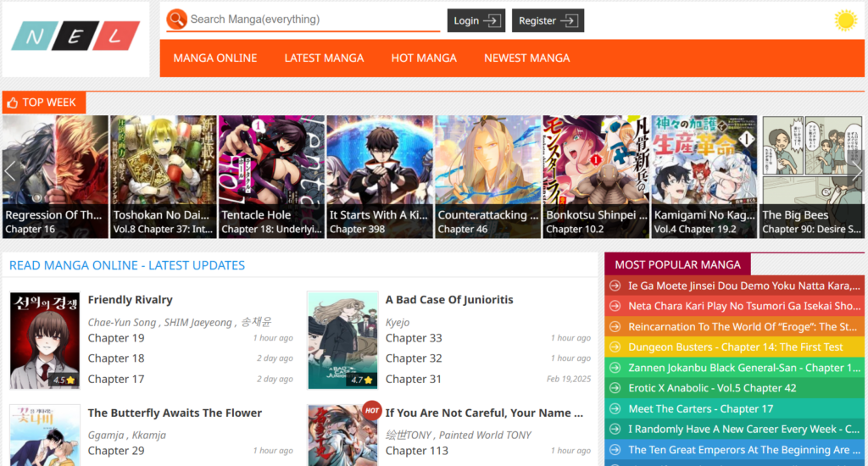Image resolution: width=868 pixels, height=466 pixels.
Task: Open Junioritis Chapter 31
Action: click(414, 379)
